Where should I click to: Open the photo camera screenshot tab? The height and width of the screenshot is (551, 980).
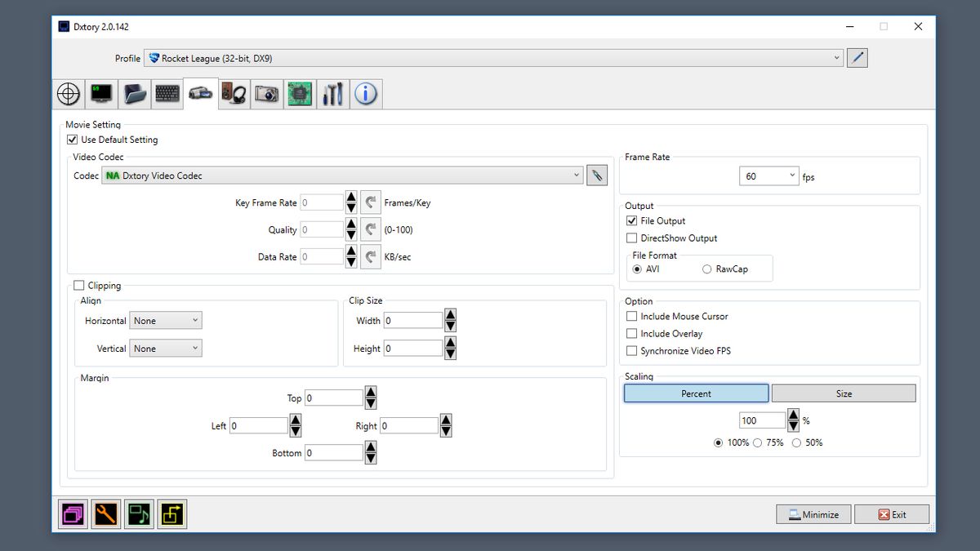point(267,94)
